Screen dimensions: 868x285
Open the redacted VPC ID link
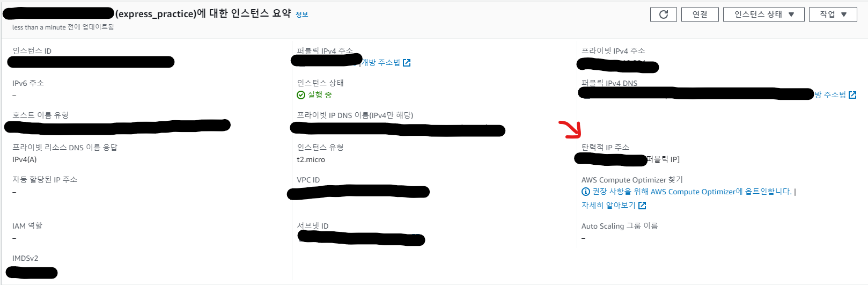(358, 192)
